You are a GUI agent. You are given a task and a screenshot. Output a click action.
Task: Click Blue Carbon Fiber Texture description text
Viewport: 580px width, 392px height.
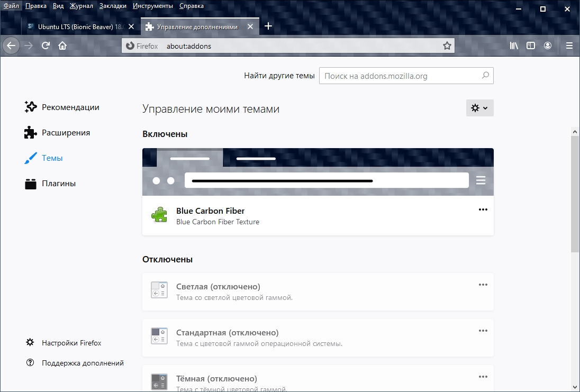217,222
